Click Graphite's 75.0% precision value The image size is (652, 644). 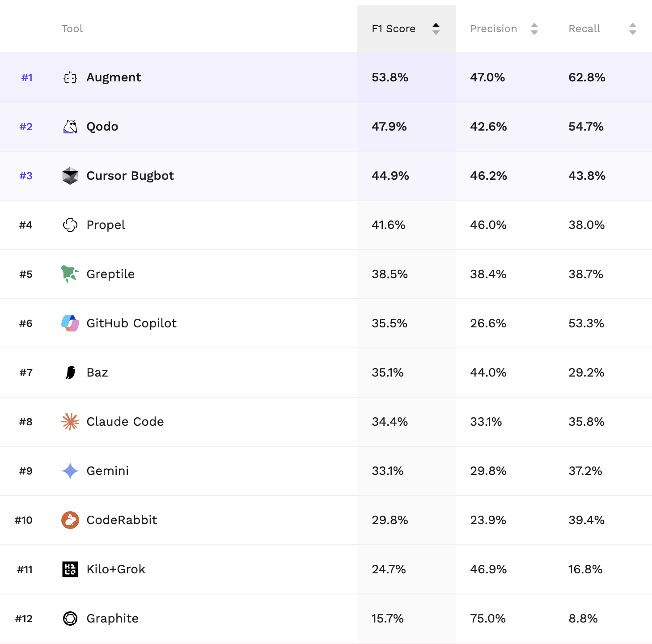click(488, 619)
